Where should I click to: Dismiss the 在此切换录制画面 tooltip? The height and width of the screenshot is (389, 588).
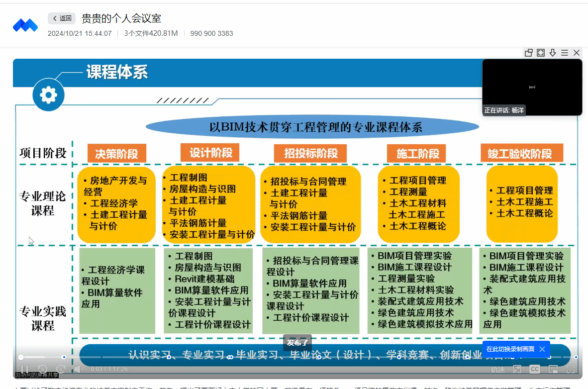click(542, 349)
